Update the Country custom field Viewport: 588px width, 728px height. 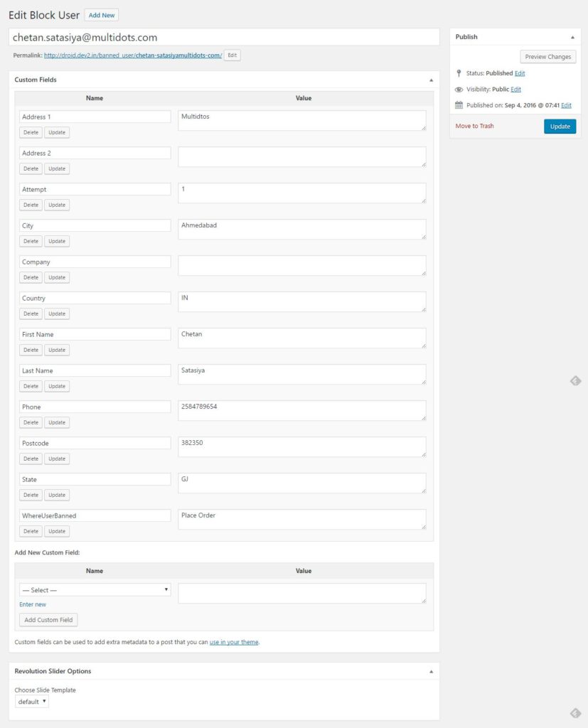(57, 314)
